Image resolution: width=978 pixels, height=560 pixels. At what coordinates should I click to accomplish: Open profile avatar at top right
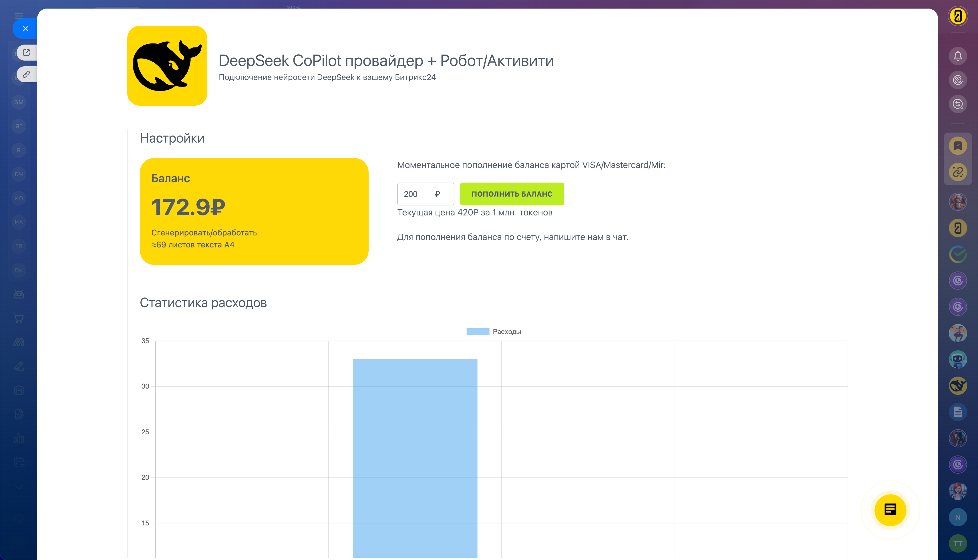point(958,16)
